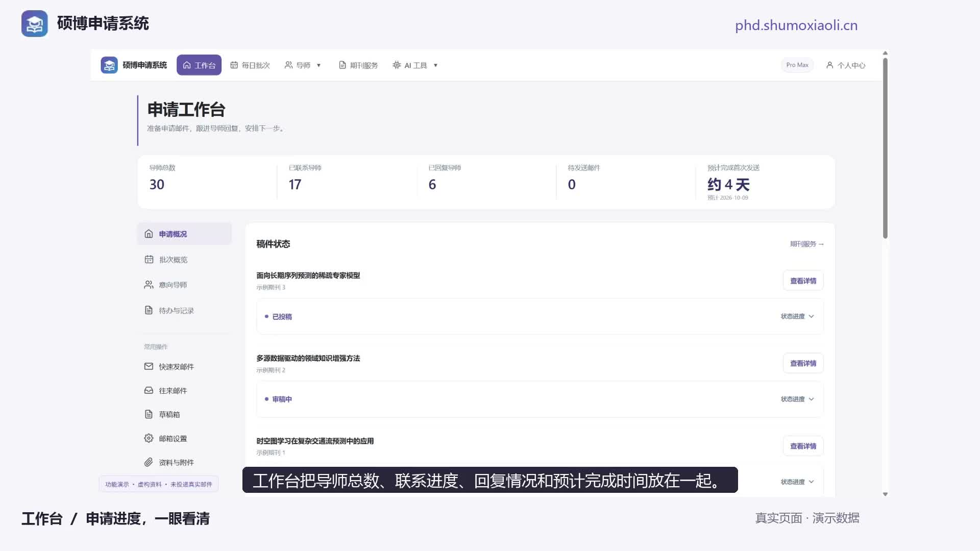This screenshot has width=980, height=551.
Task: Expand 状态进度 for the 示例期刊 1 manuscript
Action: tap(797, 482)
